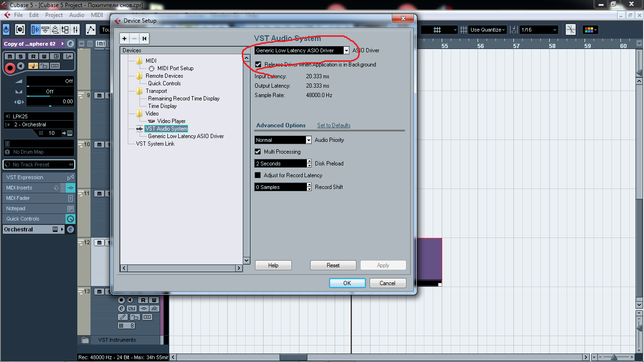Screen dimensions: 644x362
Task: Open the MIDI Fader inspector tab
Action: click(x=39, y=198)
